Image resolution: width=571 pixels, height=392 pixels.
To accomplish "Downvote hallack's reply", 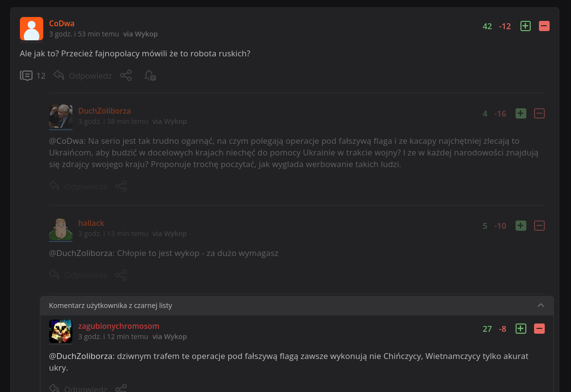I will pos(539,226).
